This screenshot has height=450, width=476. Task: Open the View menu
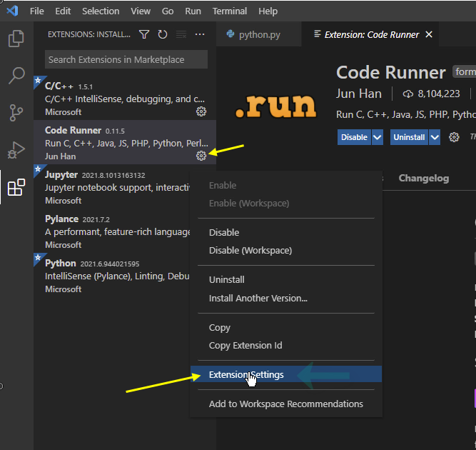coord(141,11)
